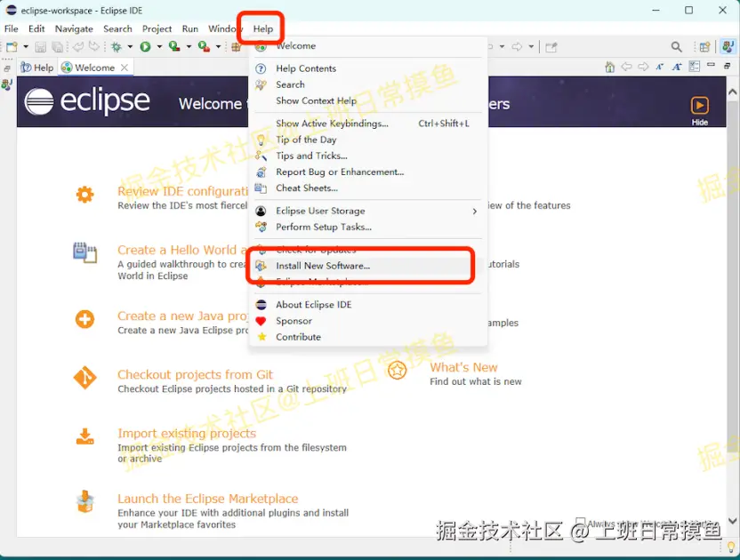Click Show Context Help menu entry
Screen dimensions: 740x560
[x=368, y=100]
